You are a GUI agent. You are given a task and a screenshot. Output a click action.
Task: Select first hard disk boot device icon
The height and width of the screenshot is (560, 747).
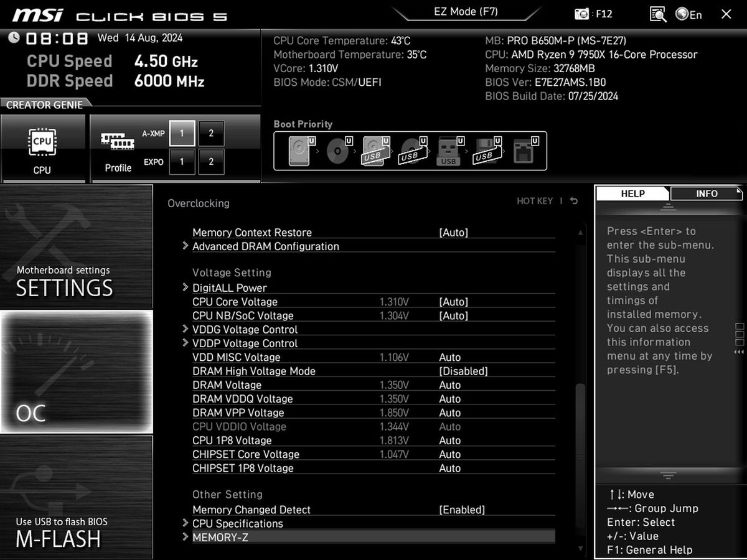pyautogui.click(x=301, y=151)
